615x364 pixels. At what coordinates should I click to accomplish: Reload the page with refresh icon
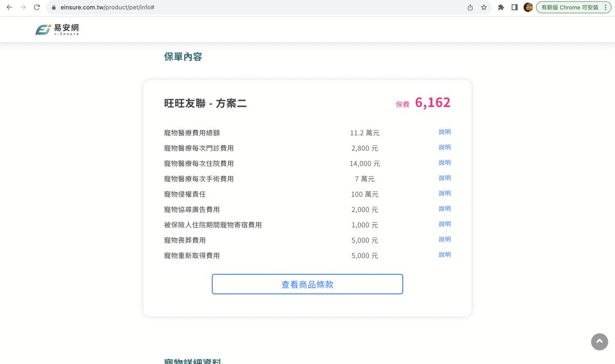36,8
